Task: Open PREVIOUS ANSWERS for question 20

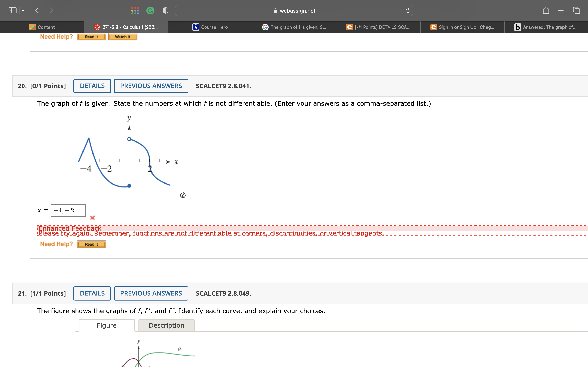Action: tap(151, 86)
